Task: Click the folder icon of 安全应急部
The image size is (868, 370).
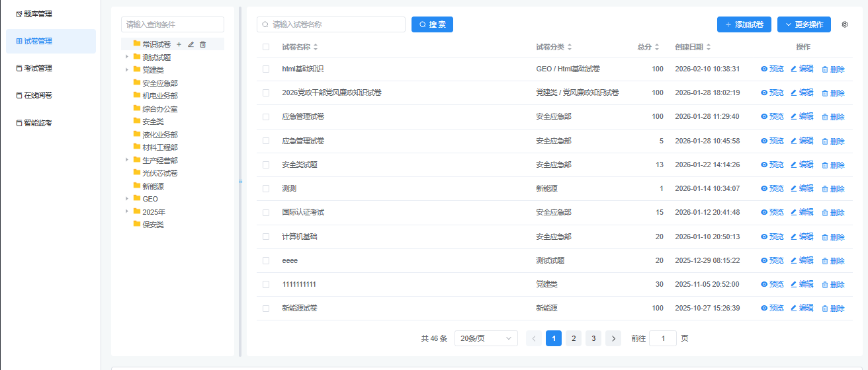Action: 137,83
